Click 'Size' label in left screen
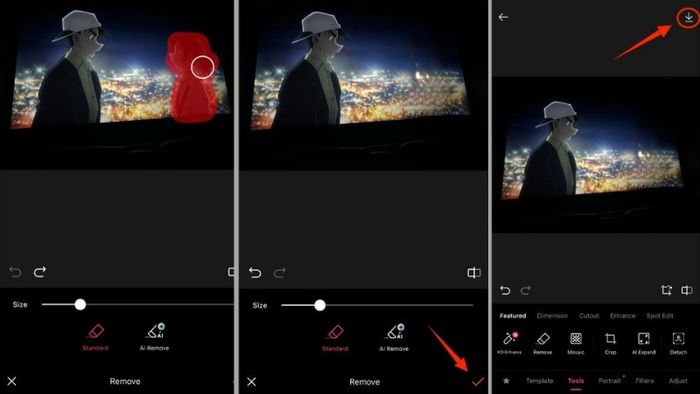This screenshot has width=700, height=394. click(x=20, y=305)
